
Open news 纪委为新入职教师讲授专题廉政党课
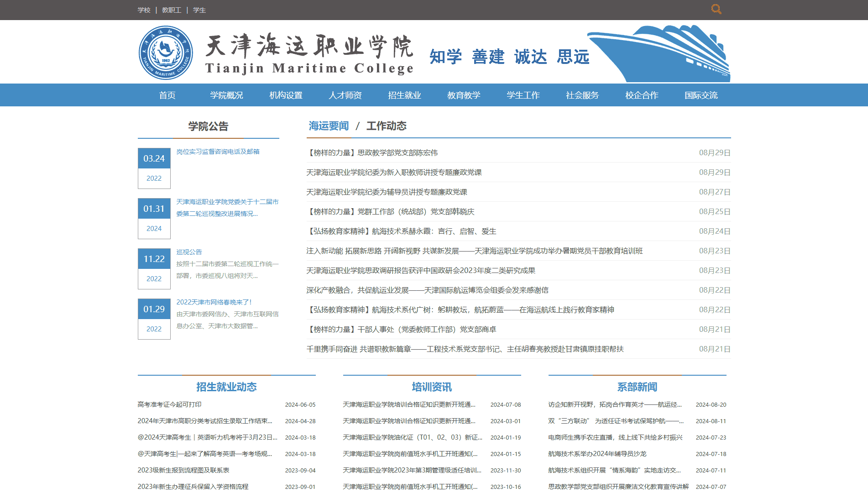[x=394, y=172]
